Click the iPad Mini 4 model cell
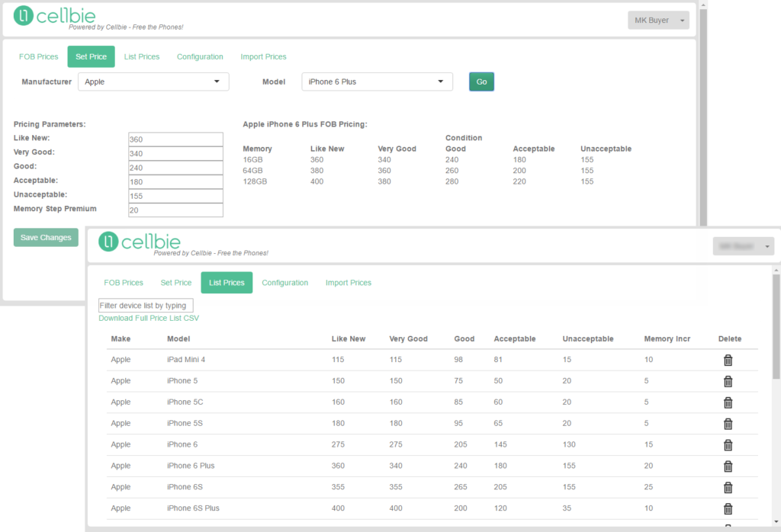The height and width of the screenshot is (532, 781). [x=186, y=359]
